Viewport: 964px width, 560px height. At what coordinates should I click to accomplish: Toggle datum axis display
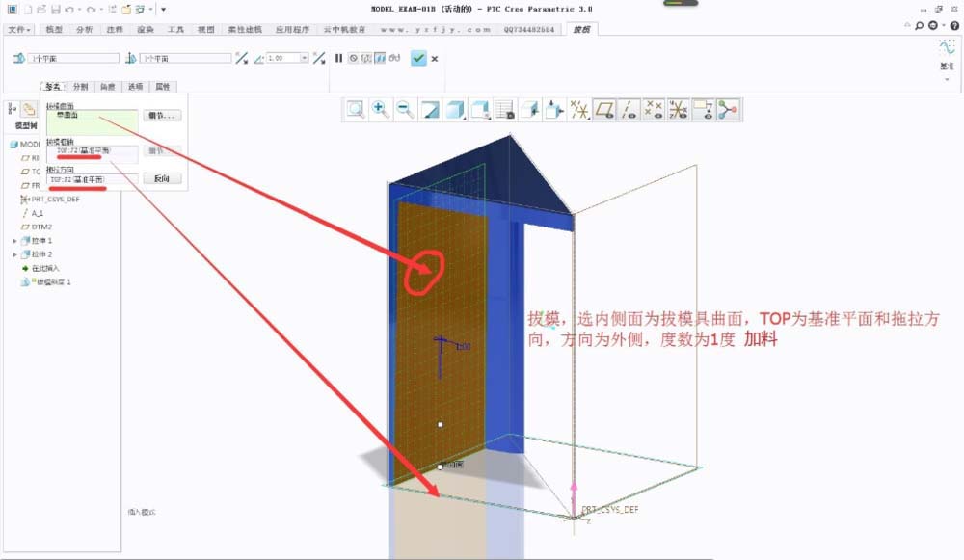(x=629, y=110)
